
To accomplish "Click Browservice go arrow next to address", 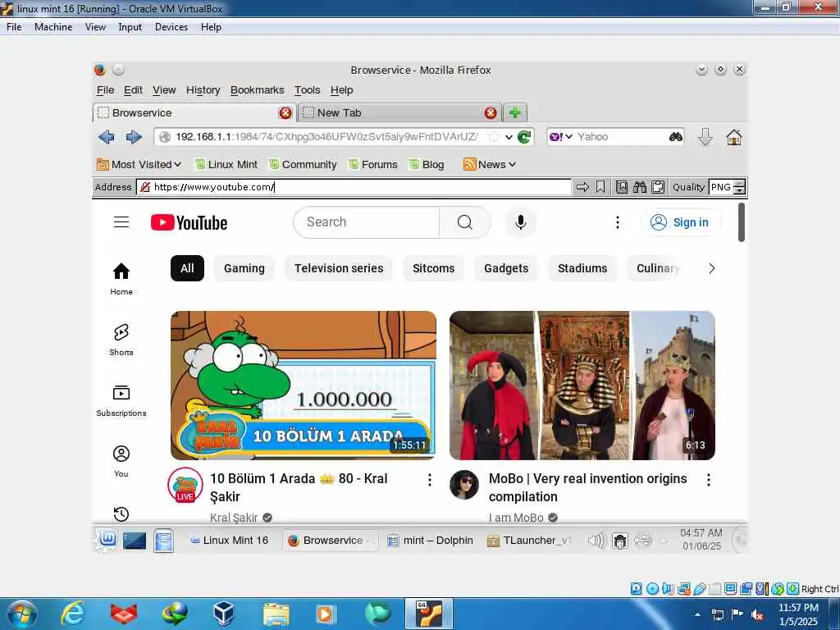I will tap(583, 187).
